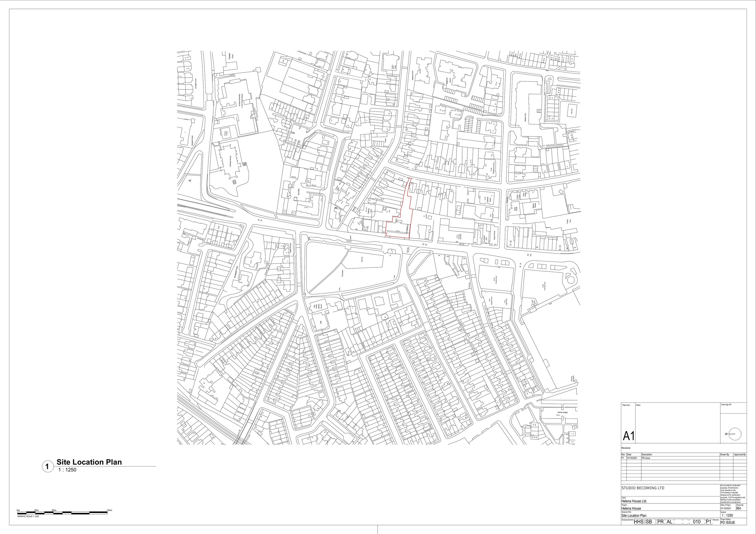Image resolution: width=756 pixels, height=534 pixels.
Task: Click the P1 revision code box
Action: (x=709, y=522)
